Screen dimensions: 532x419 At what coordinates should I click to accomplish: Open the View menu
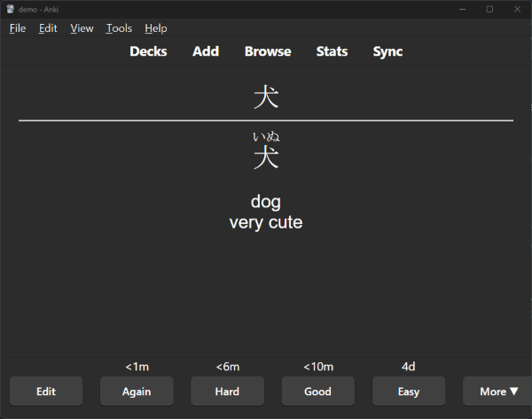click(x=82, y=28)
